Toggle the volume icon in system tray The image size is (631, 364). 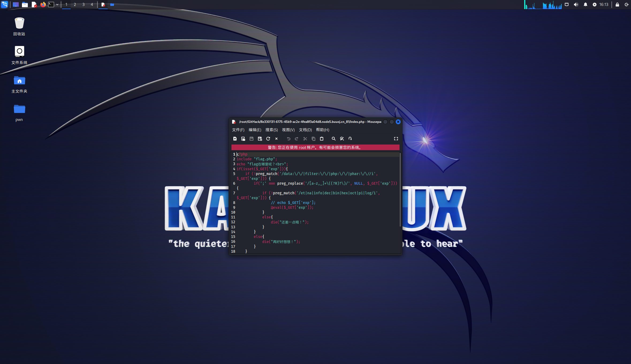point(576,5)
